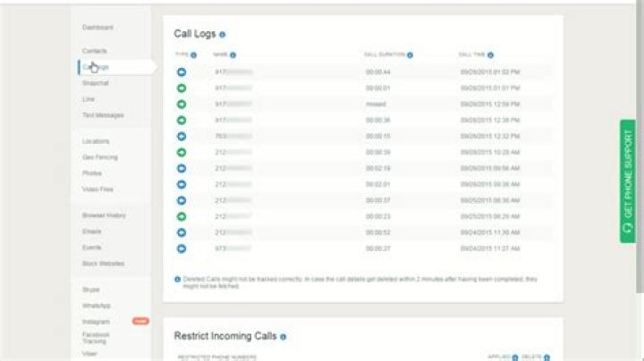Screen dimensions: 644x361
Task: Click the blue call type icon for 00:00:27 call
Action: [182, 248]
